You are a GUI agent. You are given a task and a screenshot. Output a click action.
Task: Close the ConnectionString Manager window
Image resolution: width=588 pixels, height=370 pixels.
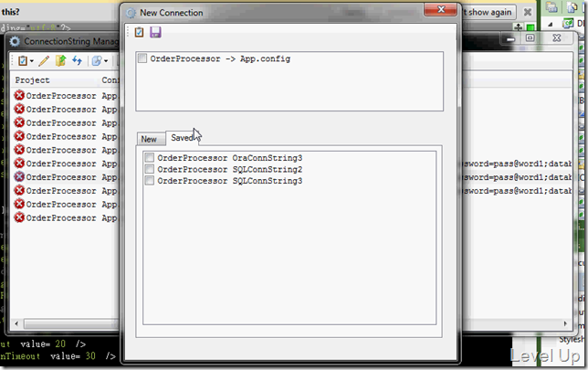point(557,37)
